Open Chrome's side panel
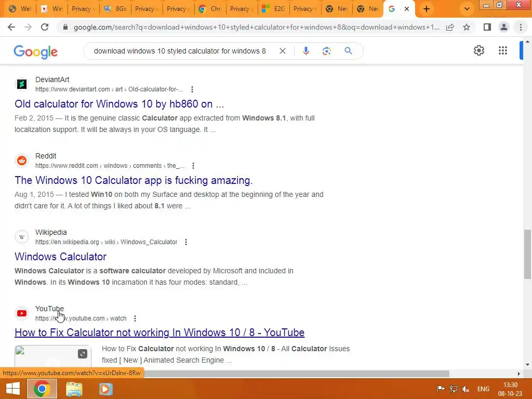The height and width of the screenshot is (399, 532). pyautogui.click(x=487, y=27)
